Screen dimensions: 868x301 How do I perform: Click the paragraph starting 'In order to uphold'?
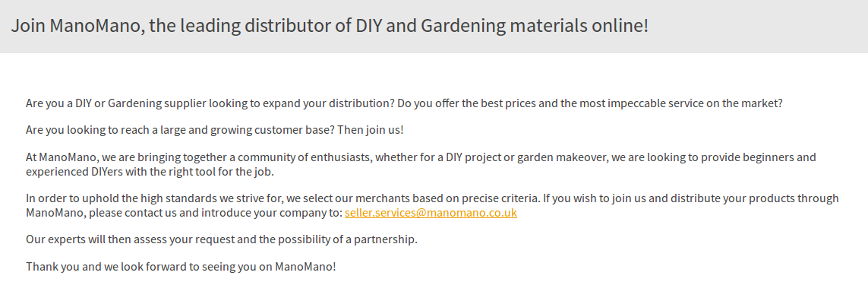[x=432, y=205]
